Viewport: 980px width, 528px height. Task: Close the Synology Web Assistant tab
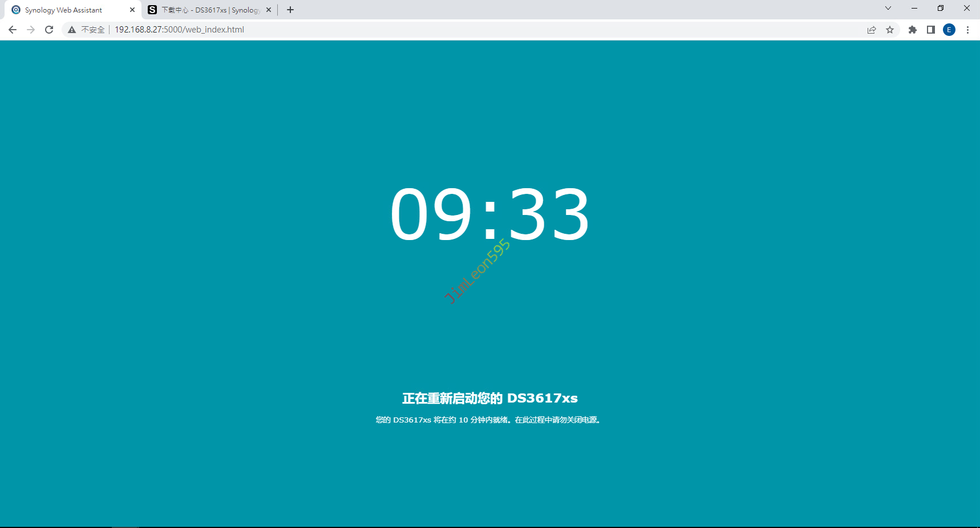[x=132, y=10]
